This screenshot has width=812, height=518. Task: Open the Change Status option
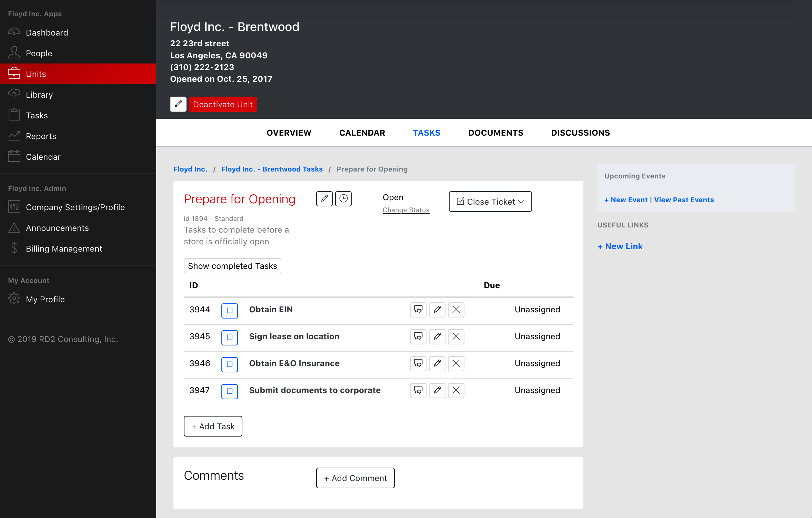click(406, 210)
